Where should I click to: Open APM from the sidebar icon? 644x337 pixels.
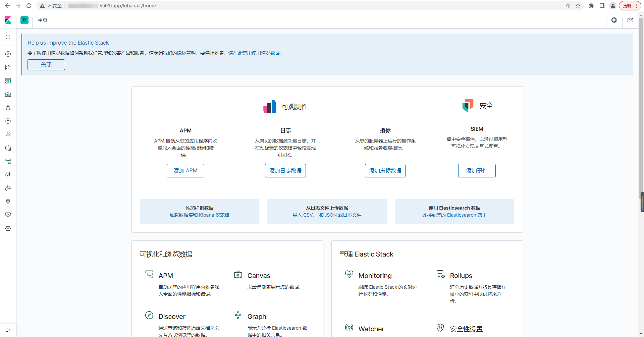pos(8,161)
